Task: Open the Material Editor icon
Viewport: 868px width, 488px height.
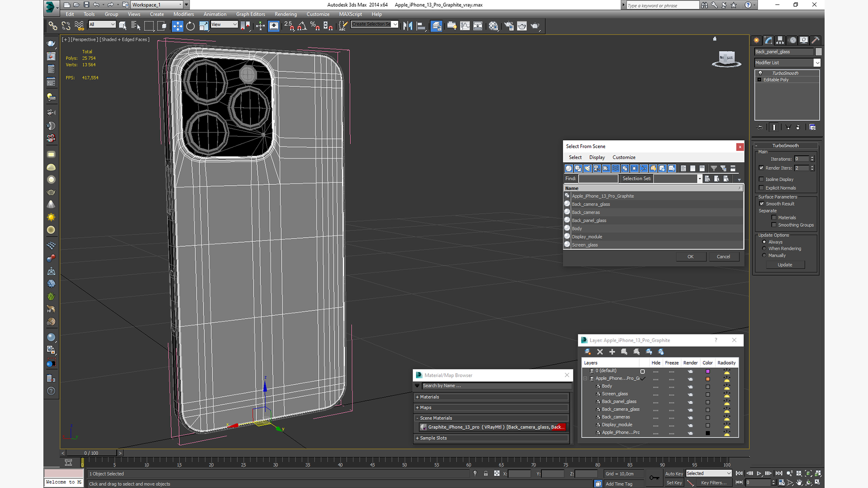Action: pyautogui.click(x=493, y=26)
